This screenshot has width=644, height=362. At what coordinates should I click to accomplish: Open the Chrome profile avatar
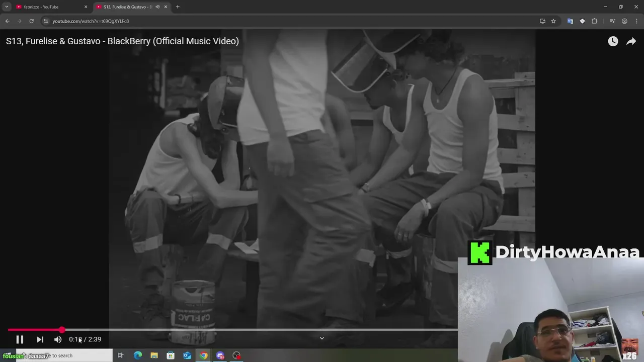pyautogui.click(x=624, y=21)
